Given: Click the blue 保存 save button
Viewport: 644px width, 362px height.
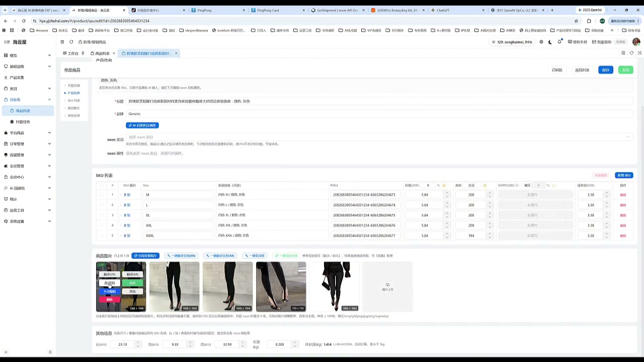Looking at the screenshot, I should [x=606, y=70].
